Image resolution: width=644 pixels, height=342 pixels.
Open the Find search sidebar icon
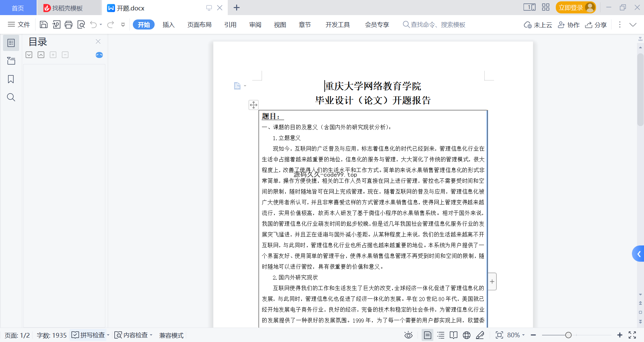coord(11,97)
